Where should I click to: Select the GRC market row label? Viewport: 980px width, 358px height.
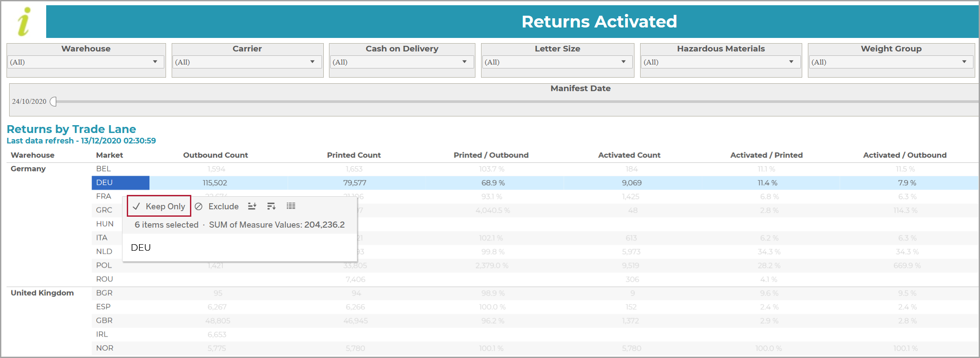pos(104,210)
